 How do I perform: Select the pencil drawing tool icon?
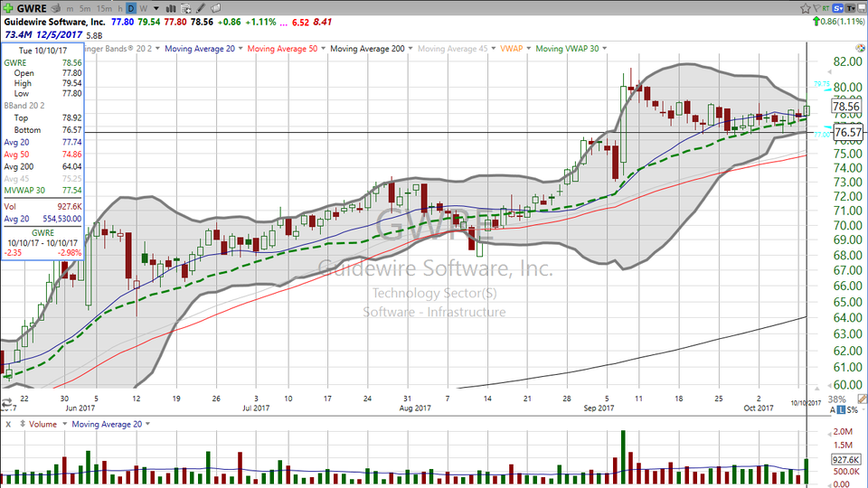[201, 8]
